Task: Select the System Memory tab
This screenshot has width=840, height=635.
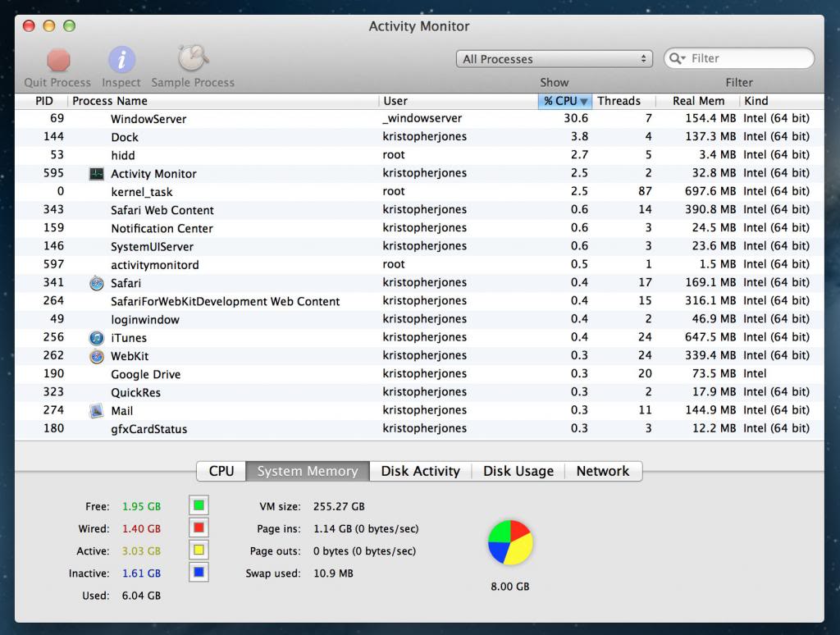Action: (308, 471)
